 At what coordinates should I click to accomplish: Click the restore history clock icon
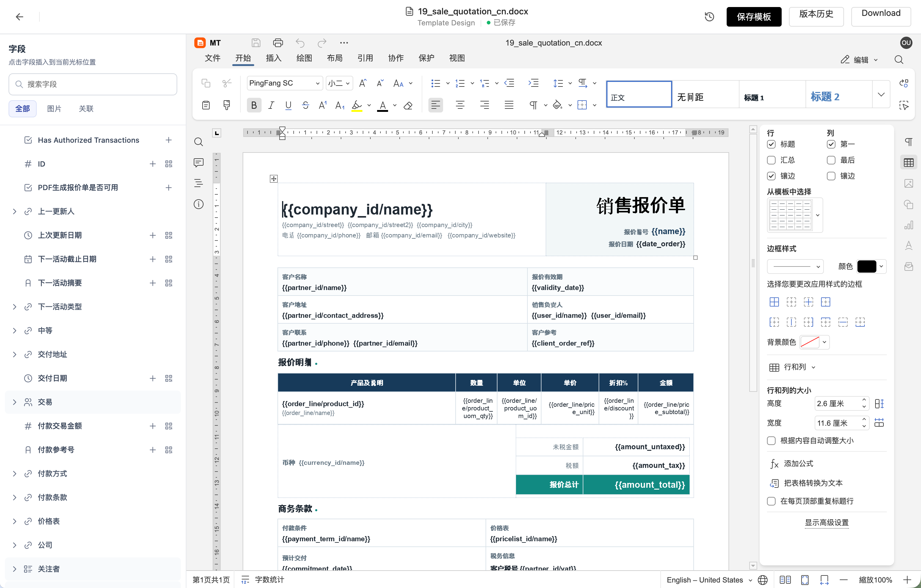click(x=709, y=17)
